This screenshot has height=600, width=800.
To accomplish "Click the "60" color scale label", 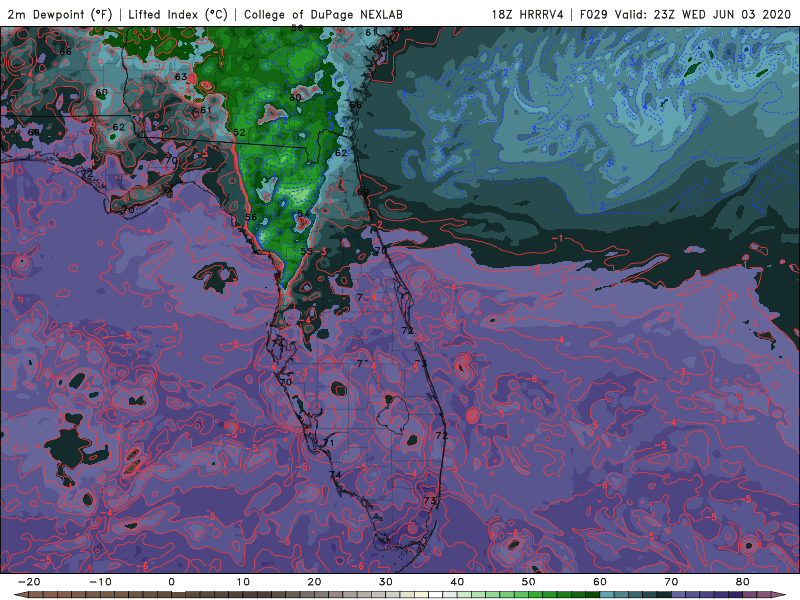I will (600, 582).
